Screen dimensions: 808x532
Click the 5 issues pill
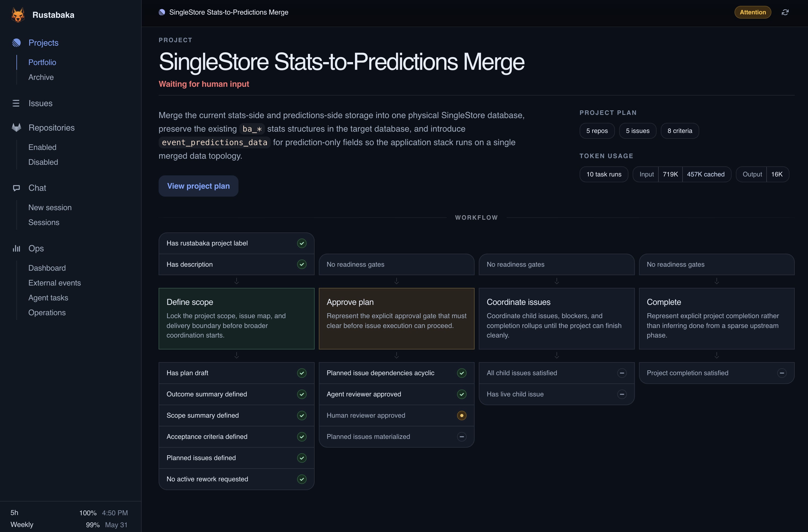click(638, 131)
